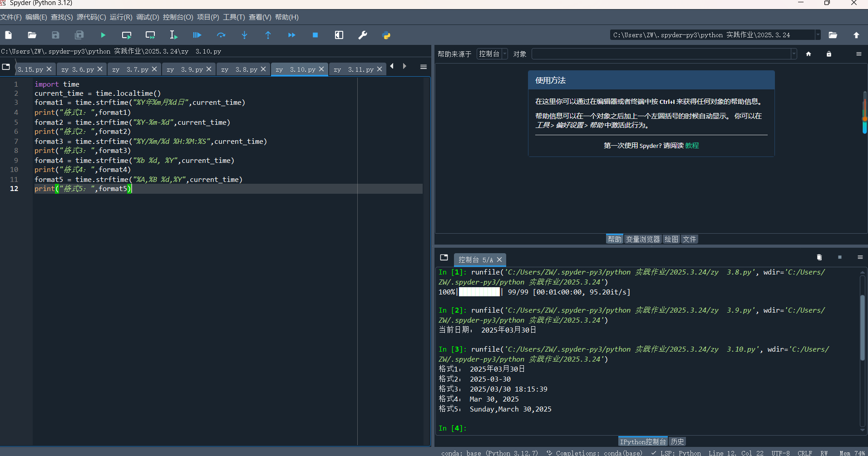This screenshot has height=456, width=868.
Task: Browse working directory folder icon
Action: pyautogui.click(x=833, y=35)
